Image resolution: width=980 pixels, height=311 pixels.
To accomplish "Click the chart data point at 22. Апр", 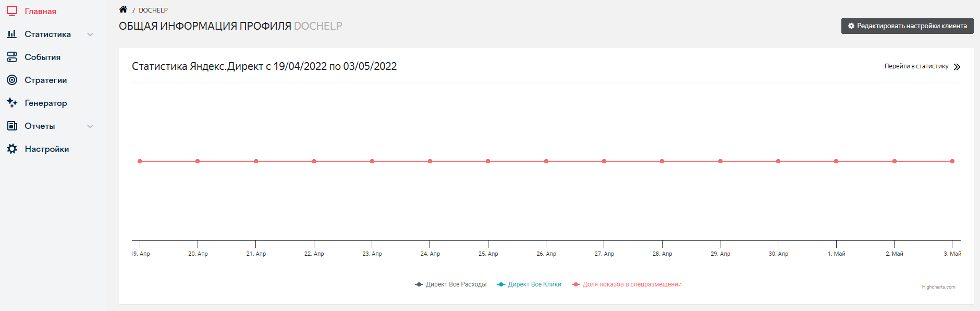I will click(x=314, y=161).
